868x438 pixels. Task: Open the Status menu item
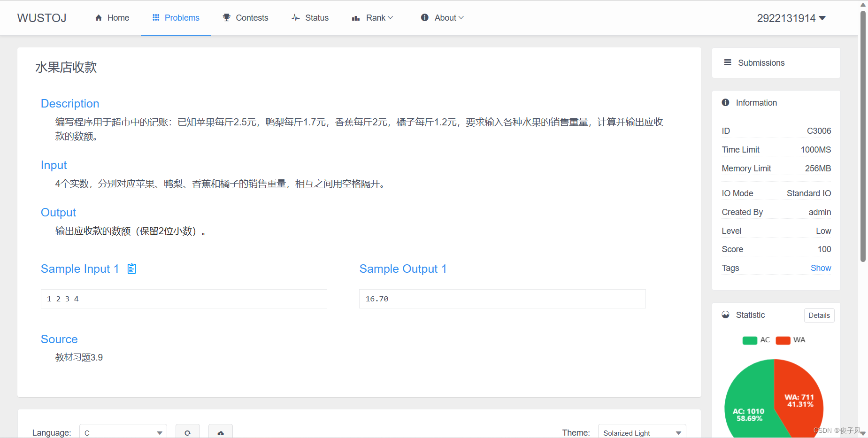click(x=310, y=18)
